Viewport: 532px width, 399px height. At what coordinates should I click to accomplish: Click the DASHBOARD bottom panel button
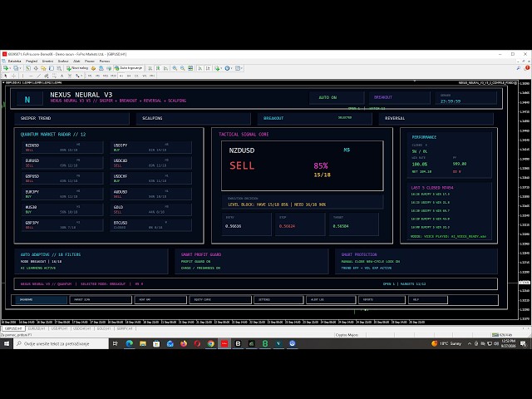pos(41,300)
